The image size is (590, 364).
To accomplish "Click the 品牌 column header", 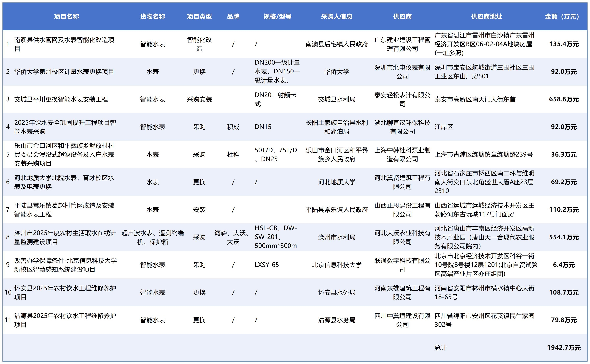I will [x=233, y=17].
